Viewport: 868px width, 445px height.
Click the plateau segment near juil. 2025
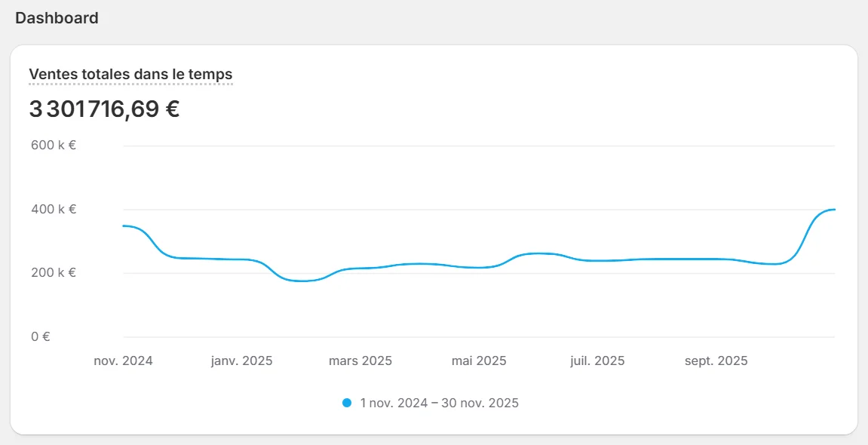[x=596, y=260]
